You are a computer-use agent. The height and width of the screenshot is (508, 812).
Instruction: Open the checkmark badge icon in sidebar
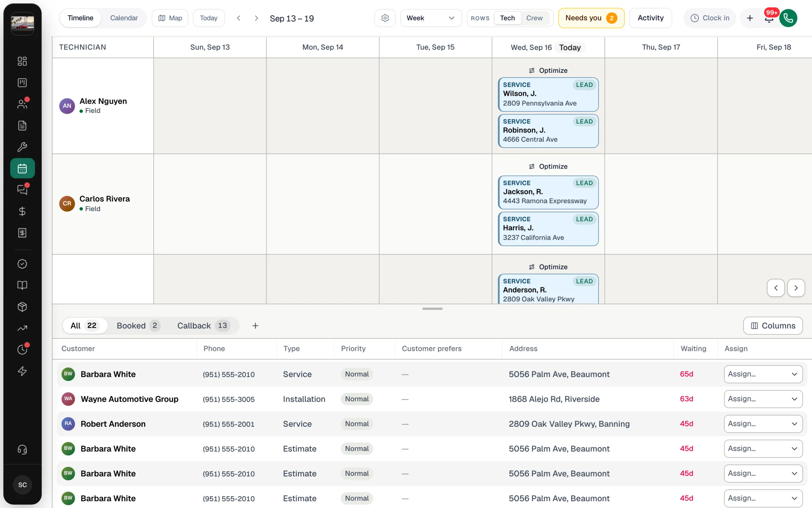(x=22, y=264)
